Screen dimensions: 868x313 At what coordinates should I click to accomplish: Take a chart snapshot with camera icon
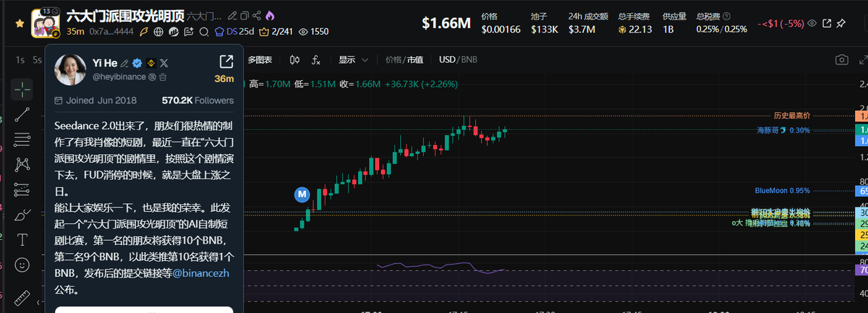[x=841, y=60]
